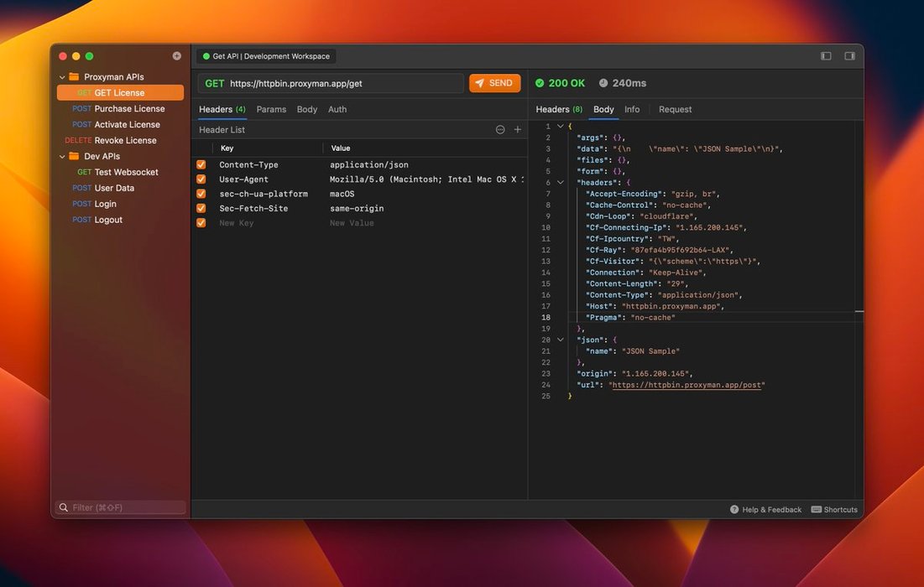
Task: Fold the "json" object at line 20
Action: coord(561,340)
